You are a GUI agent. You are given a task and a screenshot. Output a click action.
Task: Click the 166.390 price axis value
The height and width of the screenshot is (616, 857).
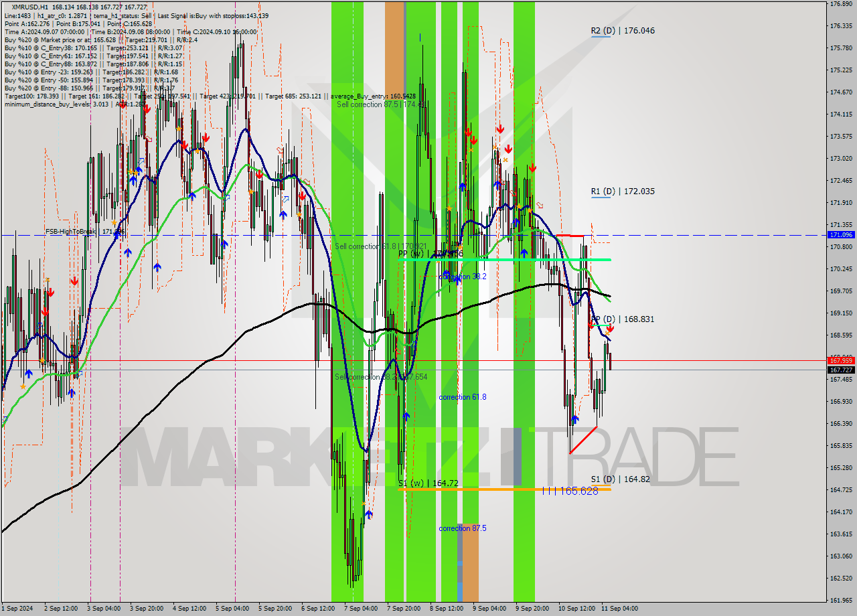click(x=840, y=424)
